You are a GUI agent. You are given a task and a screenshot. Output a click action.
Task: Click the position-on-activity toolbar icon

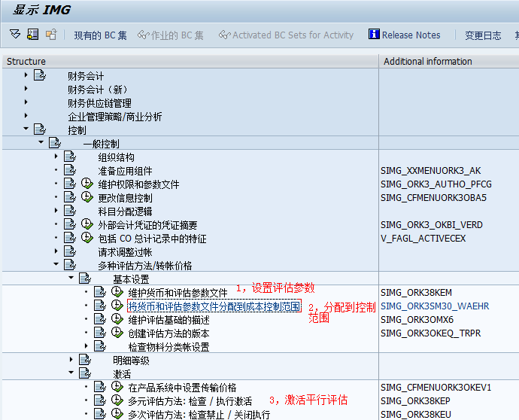(33, 34)
